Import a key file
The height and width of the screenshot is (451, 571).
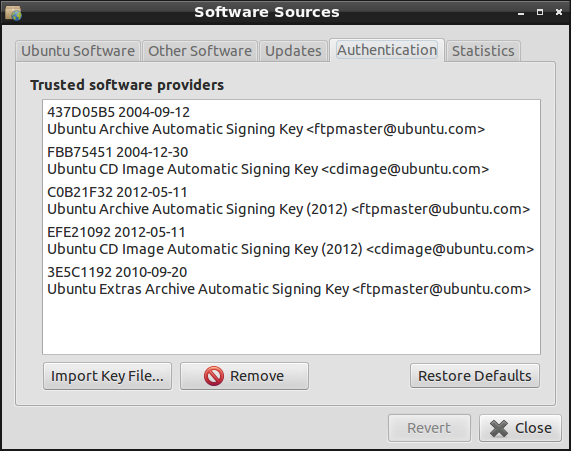[107, 376]
